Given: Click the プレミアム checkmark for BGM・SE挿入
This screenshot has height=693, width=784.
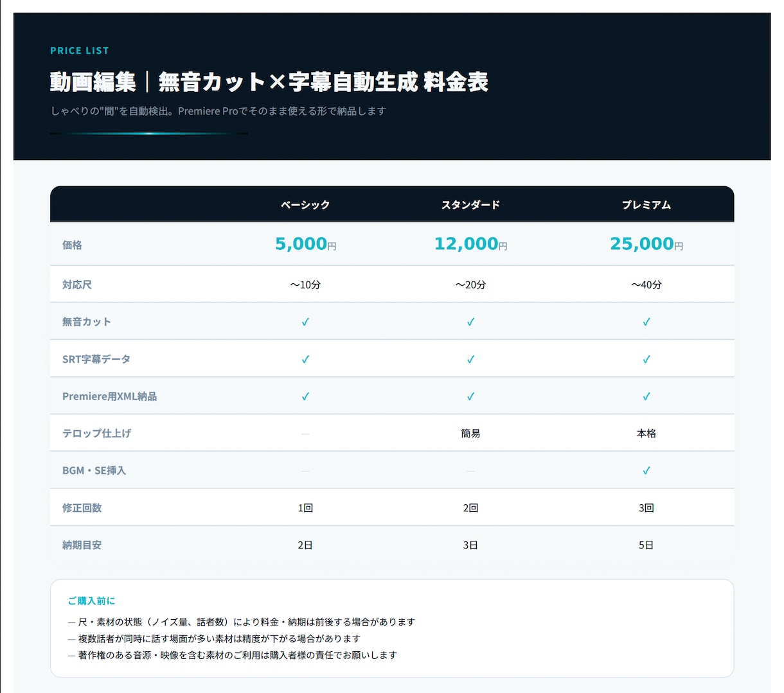Looking at the screenshot, I should pos(646,471).
